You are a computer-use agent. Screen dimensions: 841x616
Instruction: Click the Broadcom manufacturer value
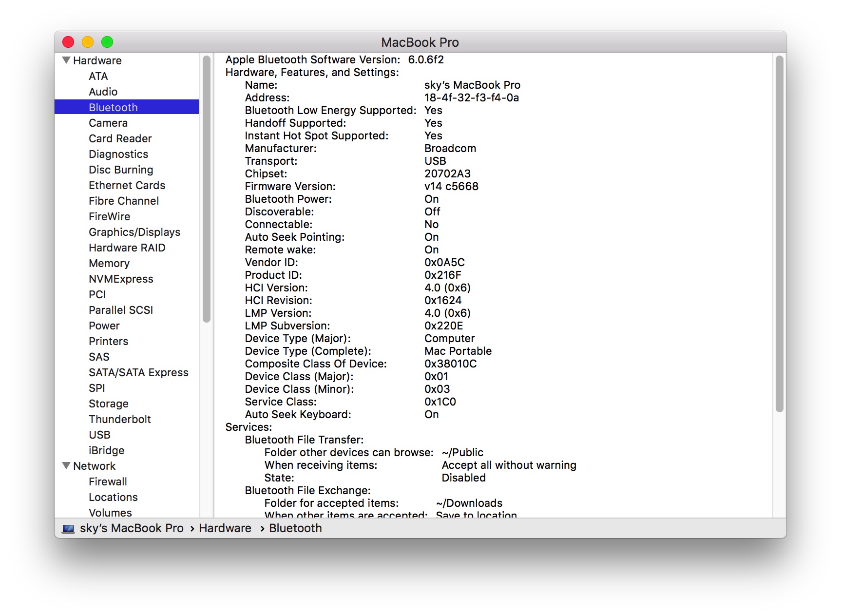(450, 148)
